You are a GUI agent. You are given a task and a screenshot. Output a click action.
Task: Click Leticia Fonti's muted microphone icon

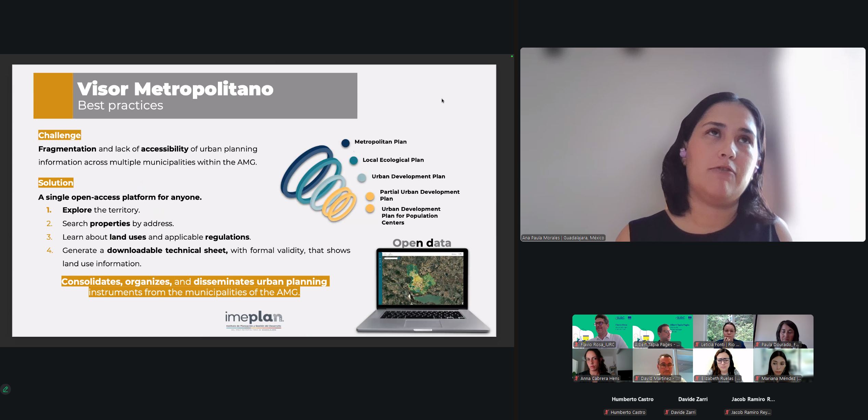[x=697, y=345]
